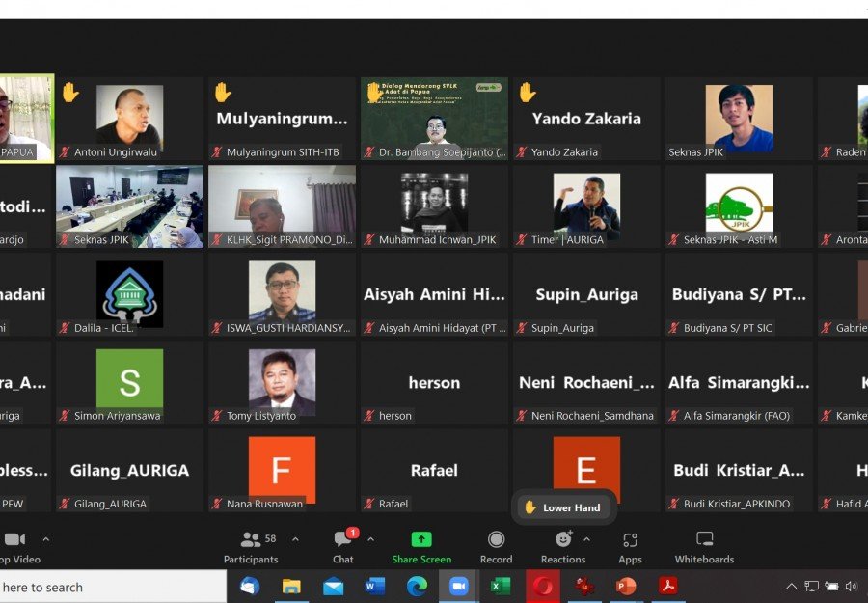868x603 pixels.
Task: Select Antoni Ungirwalu's video tile
Action: 129,119
